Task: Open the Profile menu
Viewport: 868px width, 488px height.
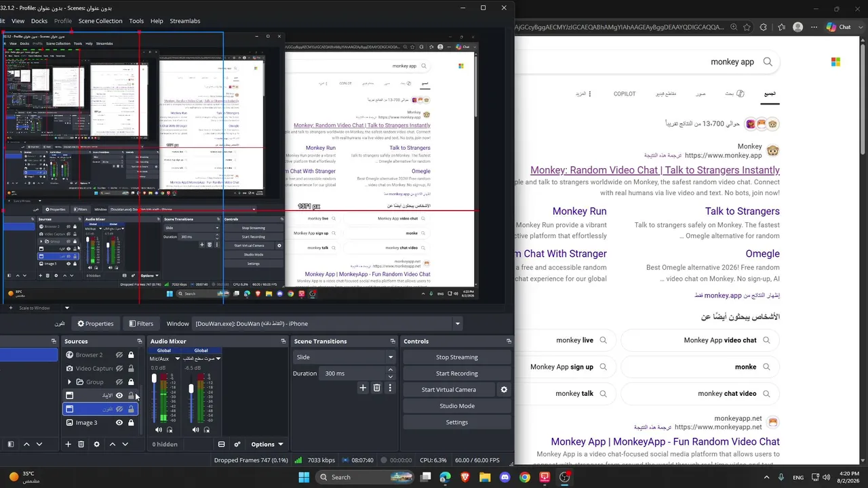Action: (x=63, y=21)
